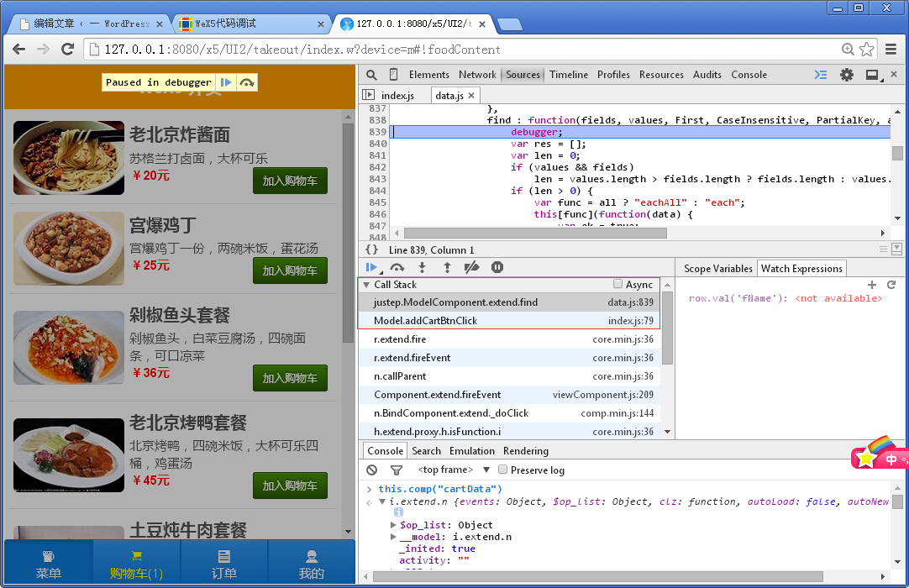Enable the Async call stack checkbox
The height and width of the screenshot is (588, 909).
click(x=617, y=284)
